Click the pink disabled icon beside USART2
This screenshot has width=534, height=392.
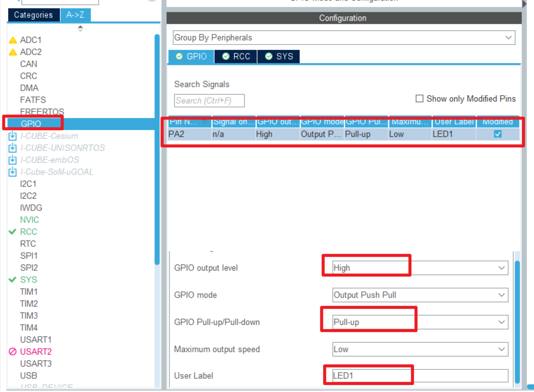13,352
